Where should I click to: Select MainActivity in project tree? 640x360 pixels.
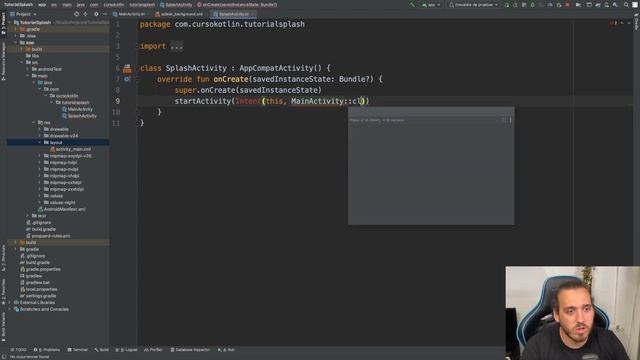tap(80, 109)
